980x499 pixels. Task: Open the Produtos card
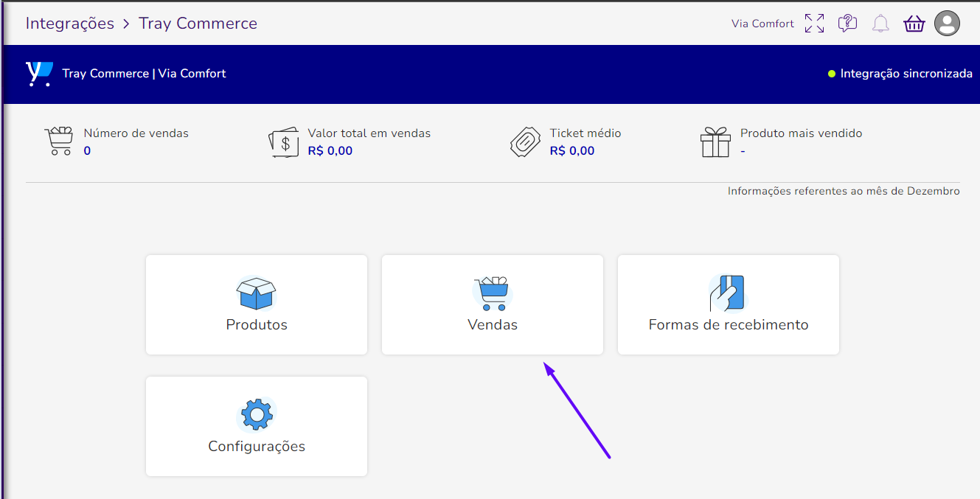[x=257, y=304]
